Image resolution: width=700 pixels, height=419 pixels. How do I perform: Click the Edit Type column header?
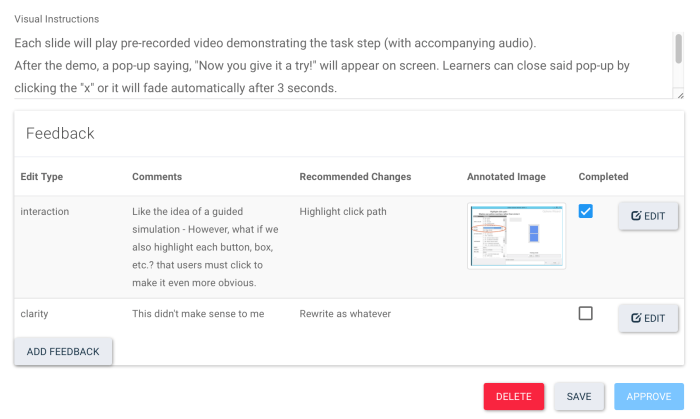point(42,177)
